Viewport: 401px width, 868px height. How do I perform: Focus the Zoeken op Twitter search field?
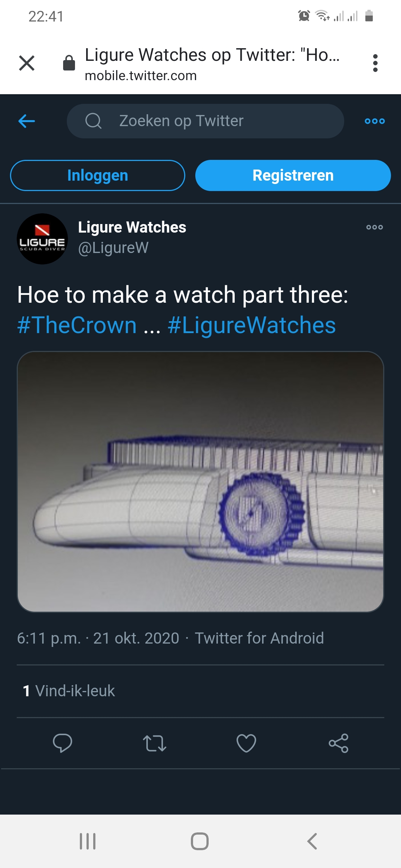pyautogui.click(x=205, y=121)
